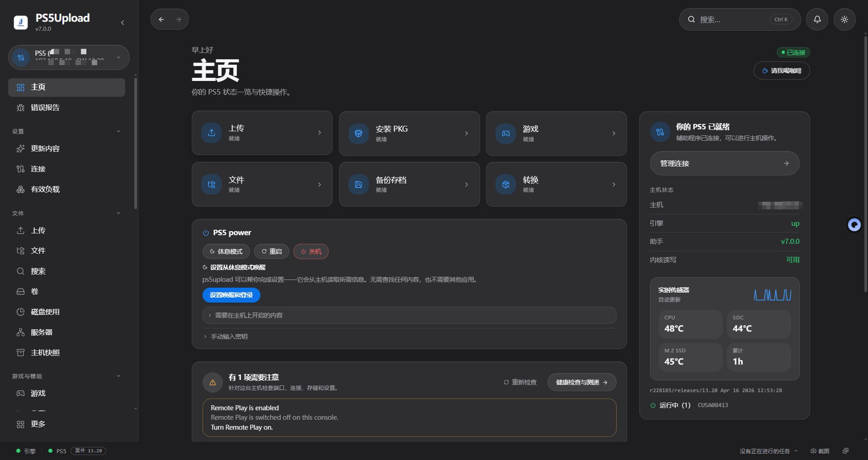Click the blue 设置唤醒和登录 button
Screen dimensions: 868x460
231,295
